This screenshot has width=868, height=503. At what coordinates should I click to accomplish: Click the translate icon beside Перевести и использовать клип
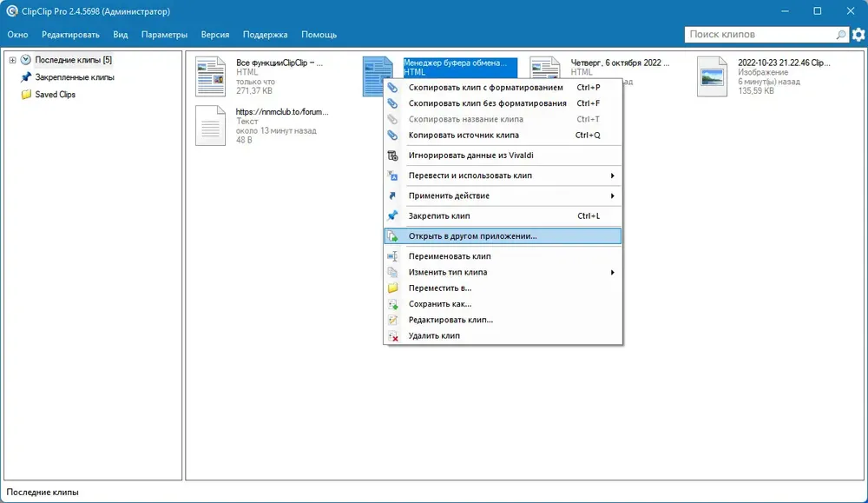click(392, 175)
